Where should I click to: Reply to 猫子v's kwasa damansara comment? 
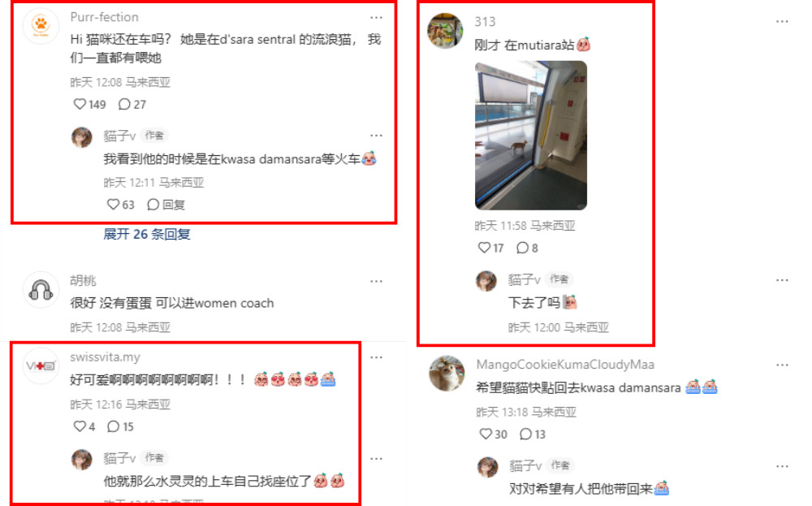point(166,205)
